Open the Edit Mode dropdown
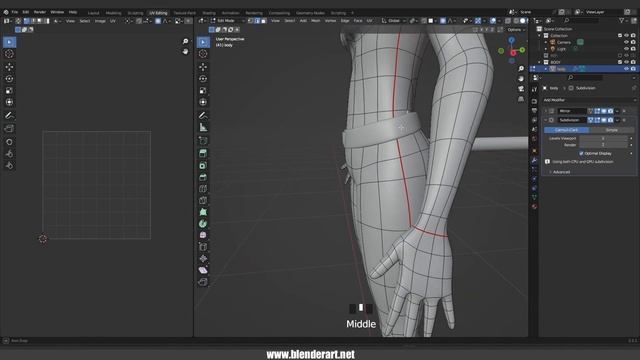This screenshot has height=360, width=640. (227, 21)
